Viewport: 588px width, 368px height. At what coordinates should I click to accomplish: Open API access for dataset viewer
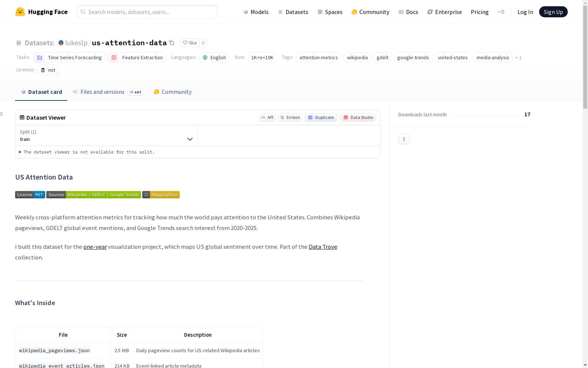click(x=267, y=117)
